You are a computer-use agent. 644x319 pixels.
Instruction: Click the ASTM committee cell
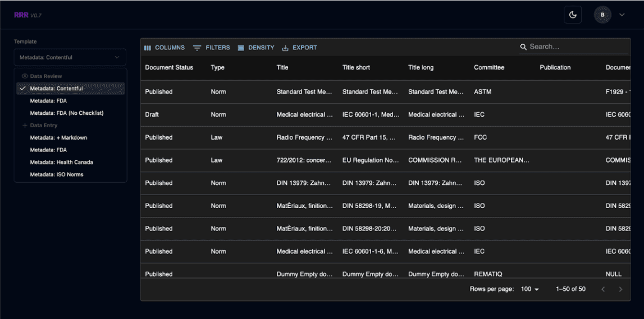(503, 92)
